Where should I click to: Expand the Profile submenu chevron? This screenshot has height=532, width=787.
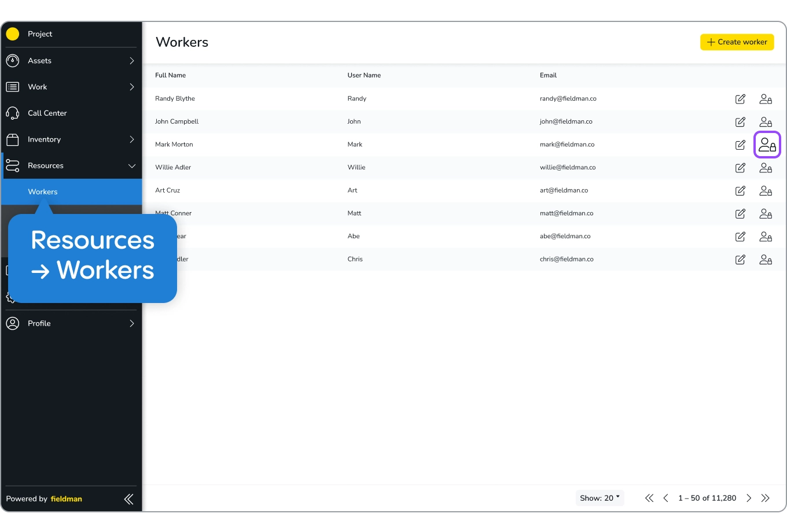pyautogui.click(x=132, y=324)
